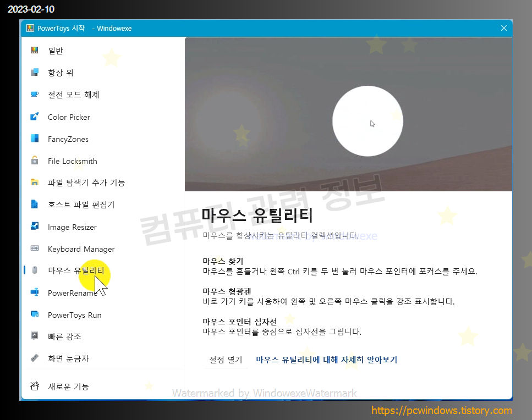Click the 새로운 기능 (What's new) icon
The image size is (532, 420).
(35, 386)
